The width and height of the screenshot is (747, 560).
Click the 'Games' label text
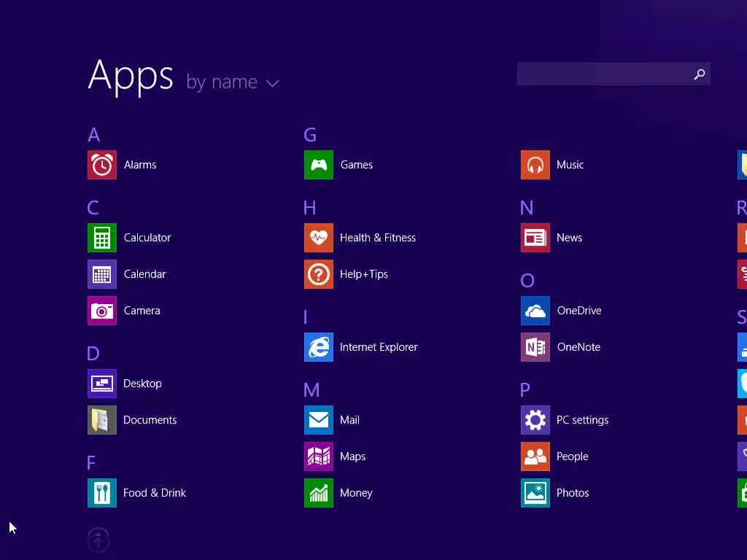click(x=357, y=165)
